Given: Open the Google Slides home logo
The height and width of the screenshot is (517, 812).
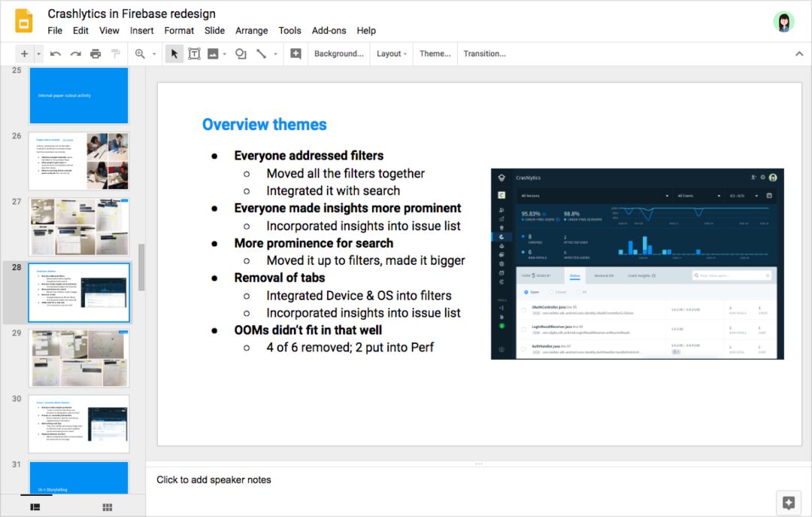Looking at the screenshot, I should pyautogui.click(x=24, y=21).
